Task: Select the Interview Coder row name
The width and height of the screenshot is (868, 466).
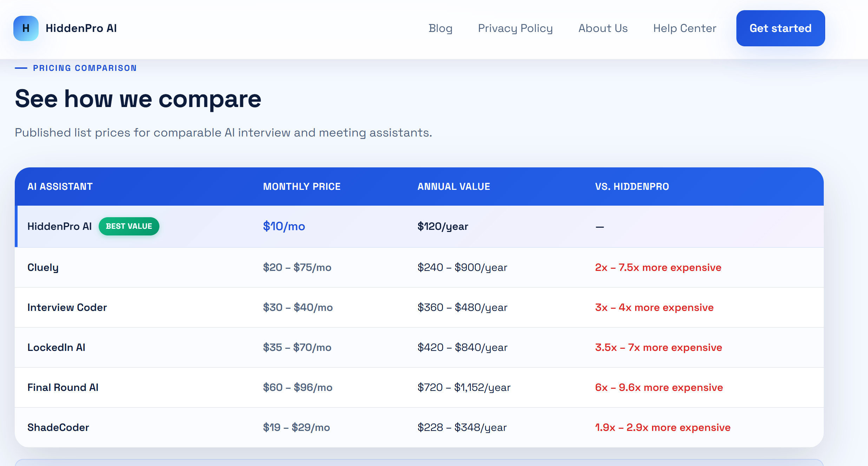Action: [x=67, y=307]
